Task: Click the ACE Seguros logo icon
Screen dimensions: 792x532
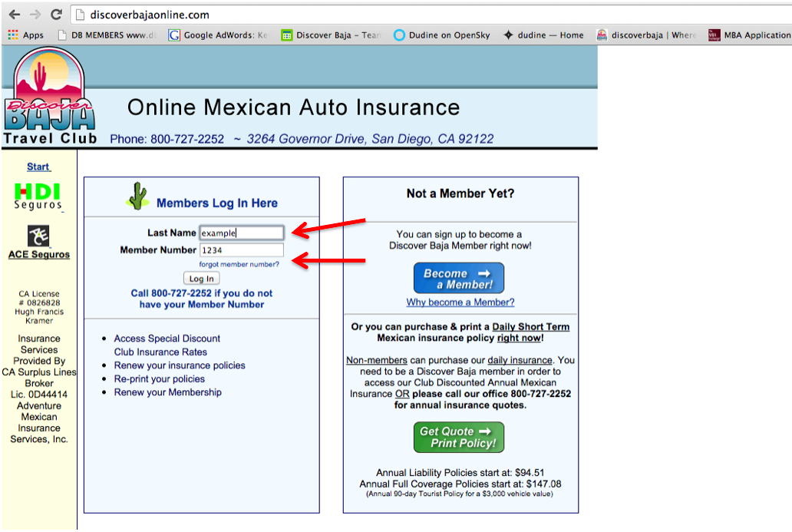Action: coord(38,236)
